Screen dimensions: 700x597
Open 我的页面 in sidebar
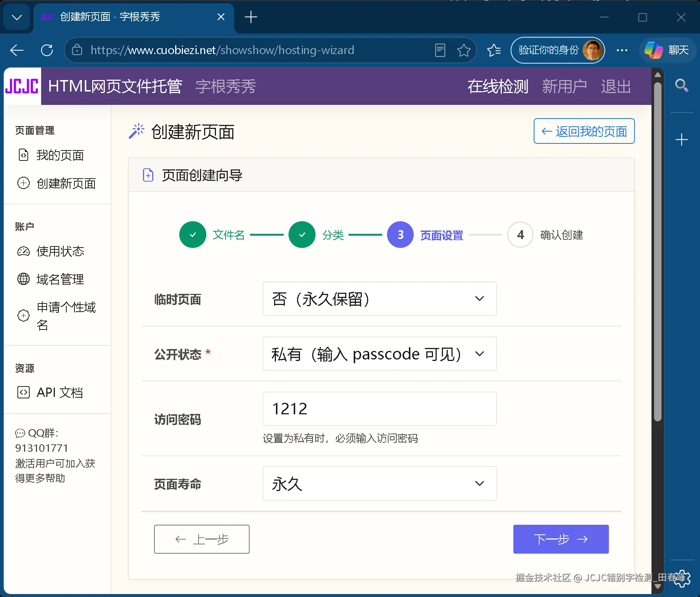click(51, 155)
